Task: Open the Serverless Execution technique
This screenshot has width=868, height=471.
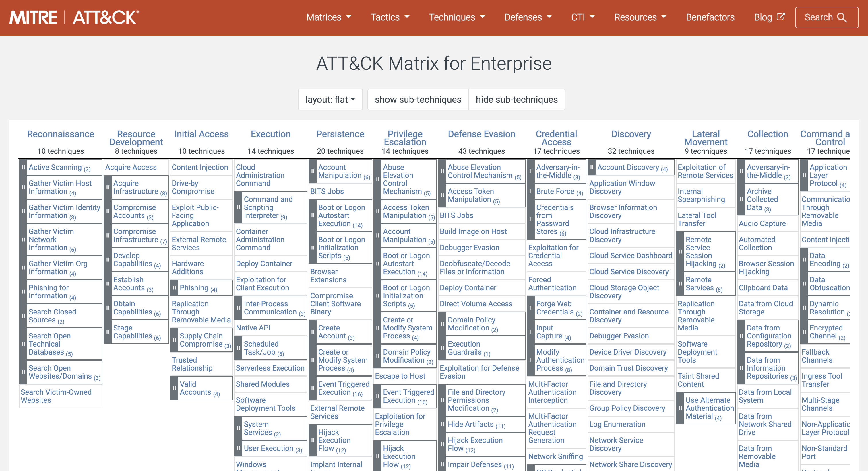Action: click(270, 368)
